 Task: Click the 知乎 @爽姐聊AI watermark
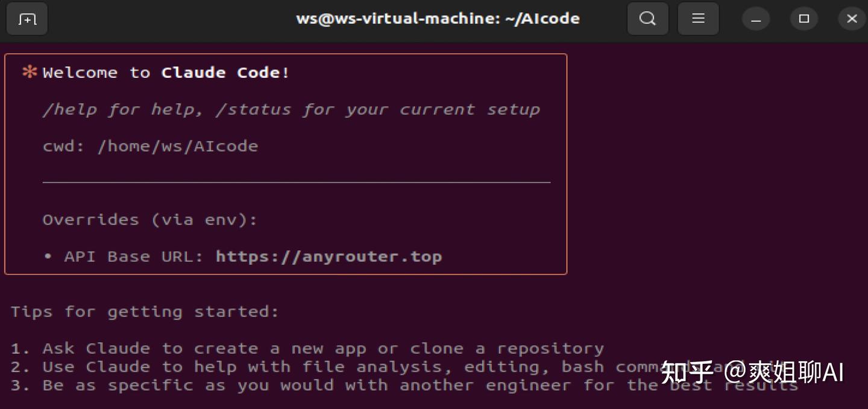[x=752, y=372]
